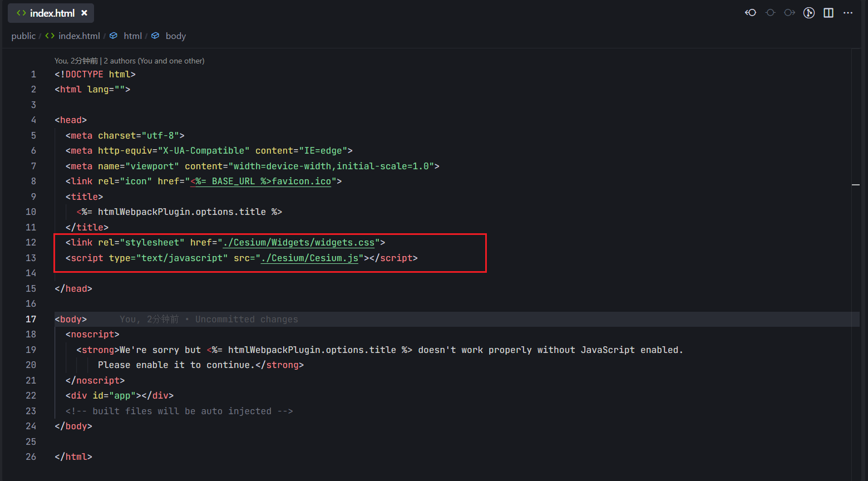Follow the favicon.ico href link on line 8
The height and width of the screenshot is (481, 868).
tap(261, 181)
